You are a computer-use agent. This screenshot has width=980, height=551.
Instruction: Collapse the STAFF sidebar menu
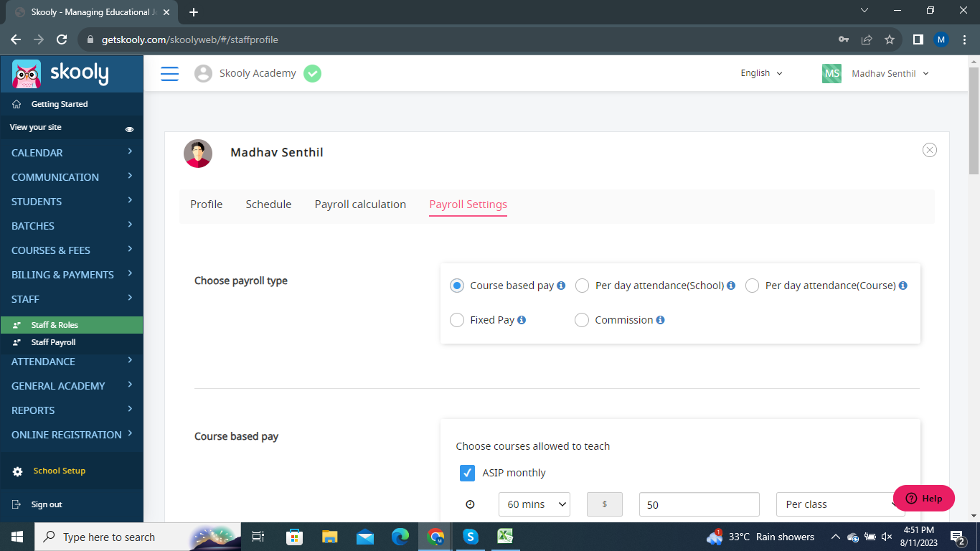coord(72,299)
